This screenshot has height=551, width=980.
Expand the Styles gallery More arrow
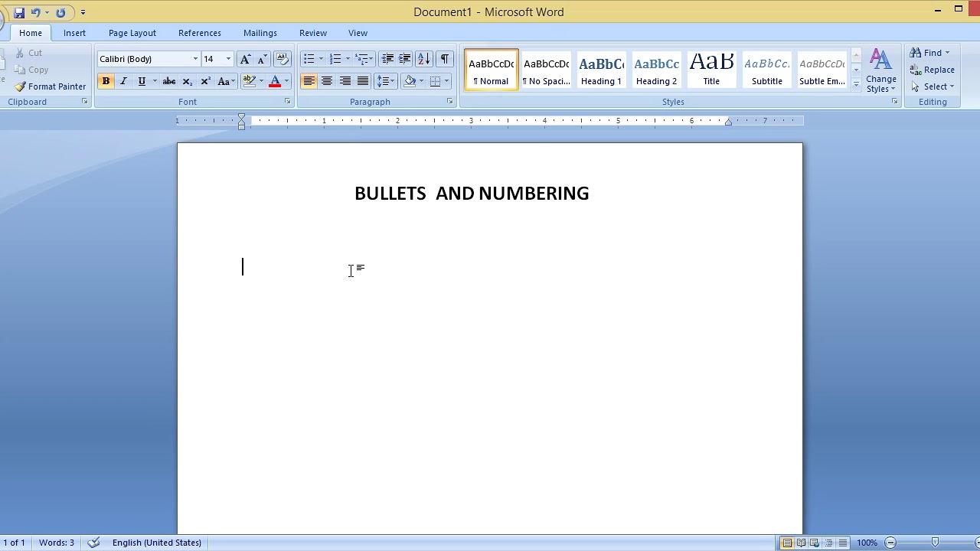856,86
